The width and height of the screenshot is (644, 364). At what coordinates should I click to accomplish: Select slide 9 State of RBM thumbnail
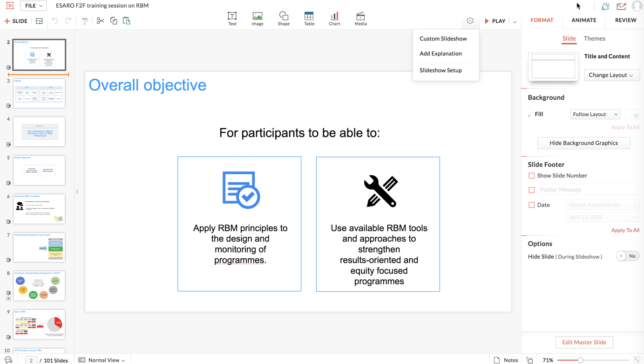pyautogui.click(x=39, y=324)
